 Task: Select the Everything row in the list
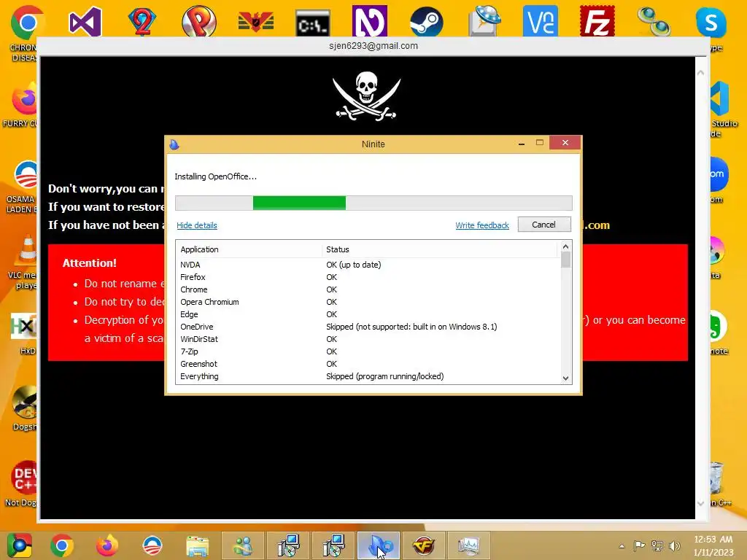click(368, 376)
